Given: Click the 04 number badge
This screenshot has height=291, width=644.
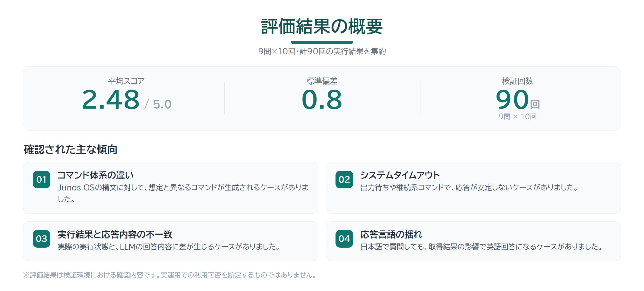Looking at the screenshot, I should (344, 239).
